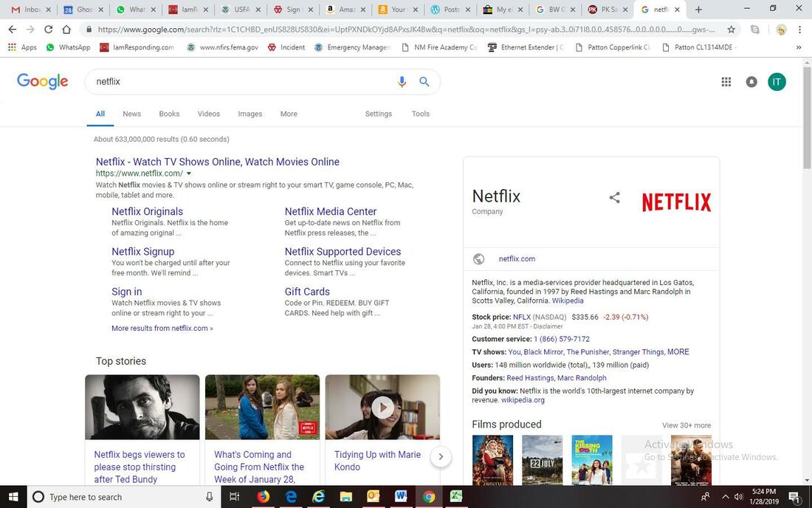Click the voice search microphone icon
This screenshot has width=812, height=508.
click(402, 82)
